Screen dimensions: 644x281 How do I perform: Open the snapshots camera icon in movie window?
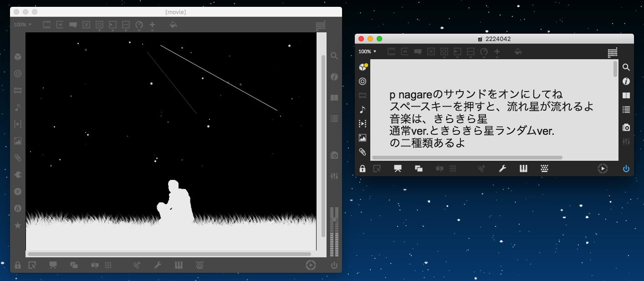click(334, 155)
